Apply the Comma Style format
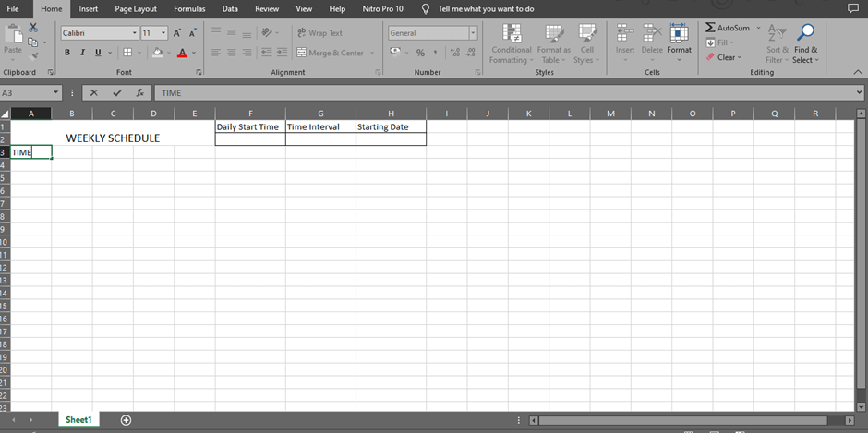Screen dimensions: 868x433 [x=436, y=53]
